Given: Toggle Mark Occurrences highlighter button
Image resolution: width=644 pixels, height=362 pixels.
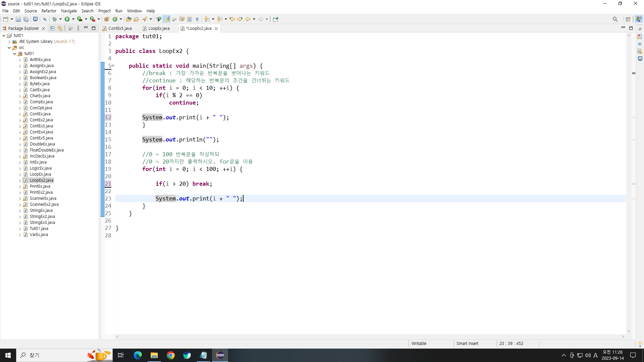Looking at the screenshot, I should coord(167,19).
